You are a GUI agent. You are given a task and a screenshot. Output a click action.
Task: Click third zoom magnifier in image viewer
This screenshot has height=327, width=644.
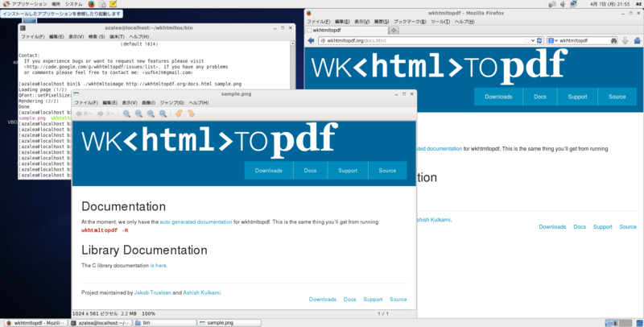point(151,114)
